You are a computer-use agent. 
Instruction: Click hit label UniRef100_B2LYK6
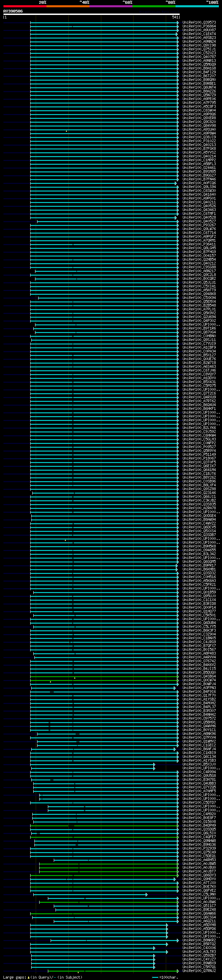[x=199, y=428]
